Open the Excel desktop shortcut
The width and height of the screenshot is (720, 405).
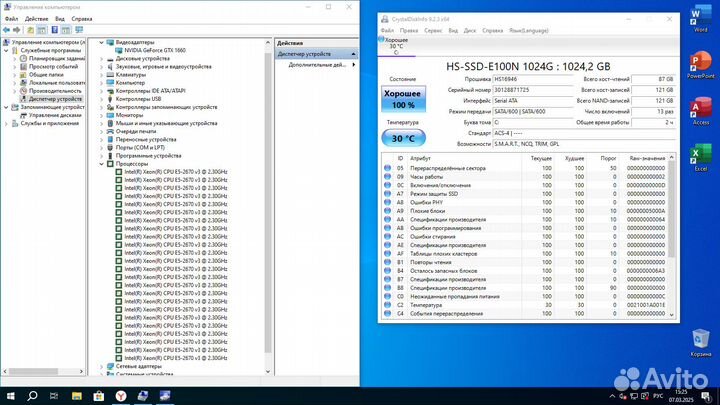point(700,157)
